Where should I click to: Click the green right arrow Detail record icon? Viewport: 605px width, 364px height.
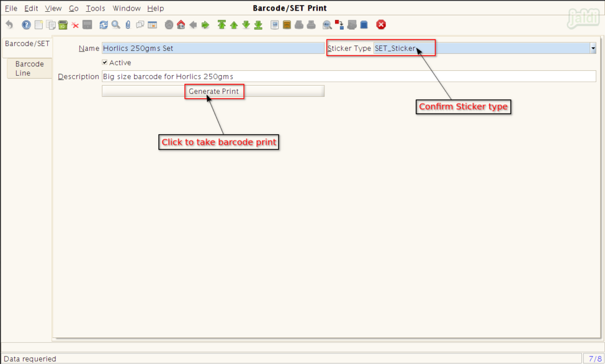coord(205,25)
